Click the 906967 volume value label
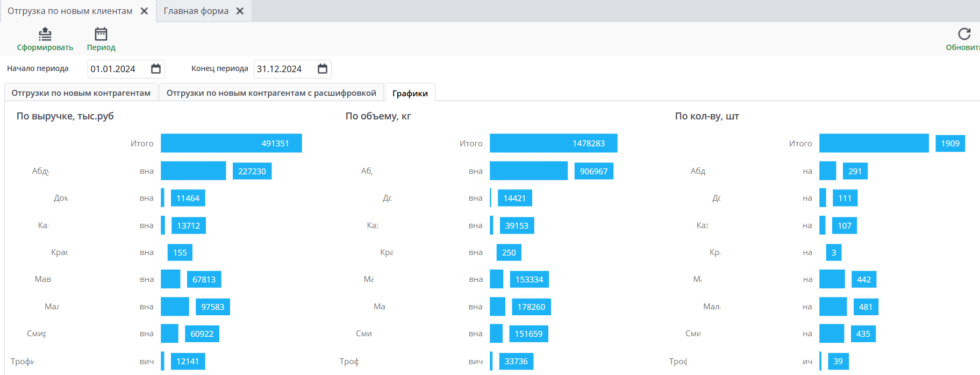Viewport: 980px width, 375px height. coord(593,172)
